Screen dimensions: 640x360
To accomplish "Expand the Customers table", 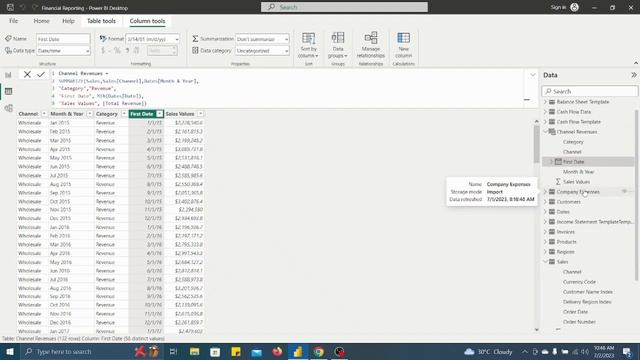I will tap(545, 202).
